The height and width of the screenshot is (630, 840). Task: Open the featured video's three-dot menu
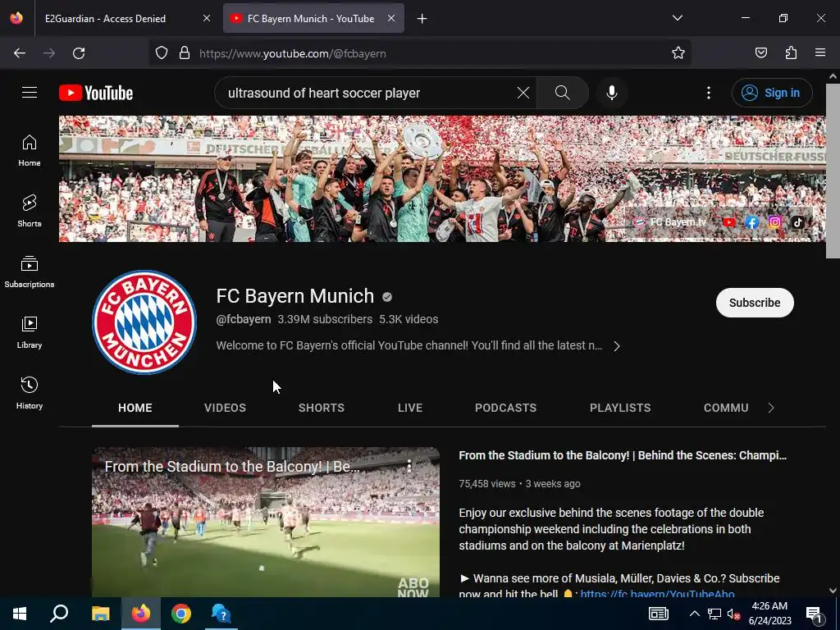click(x=409, y=466)
